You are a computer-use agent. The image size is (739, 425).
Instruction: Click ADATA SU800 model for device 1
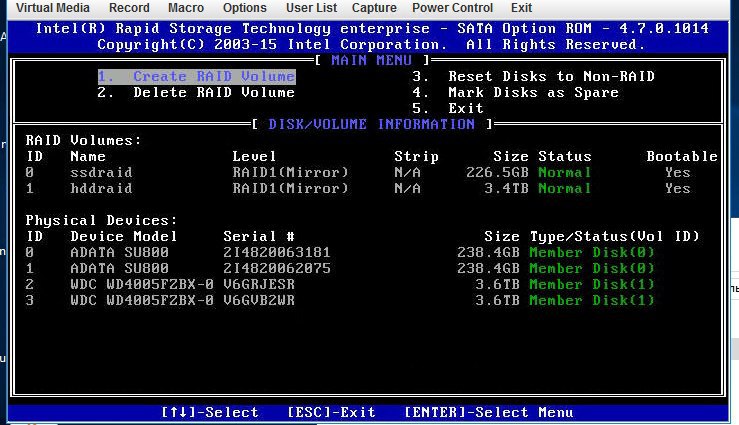pos(119,269)
